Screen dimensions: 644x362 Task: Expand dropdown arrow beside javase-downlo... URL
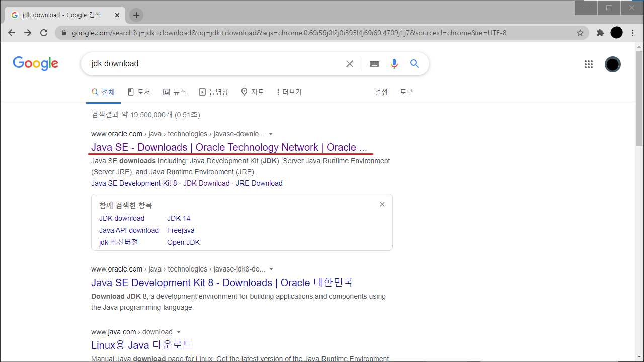pyautogui.click(x=271, y=134)
